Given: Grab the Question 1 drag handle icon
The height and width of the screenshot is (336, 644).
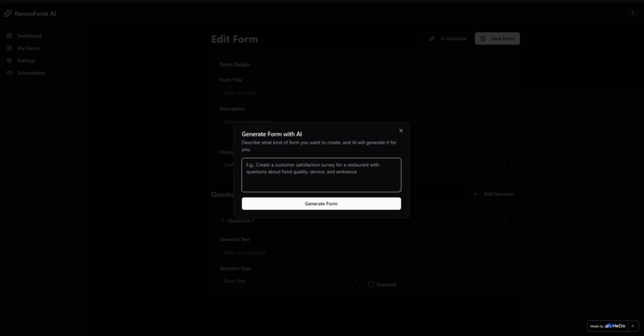Looking at the screenshot, I should click(223, 221).
